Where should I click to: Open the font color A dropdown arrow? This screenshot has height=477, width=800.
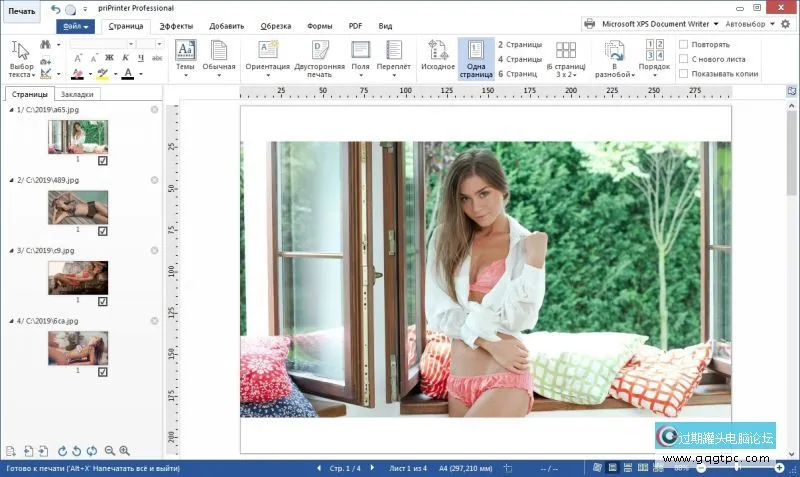[x=141, y=74]
